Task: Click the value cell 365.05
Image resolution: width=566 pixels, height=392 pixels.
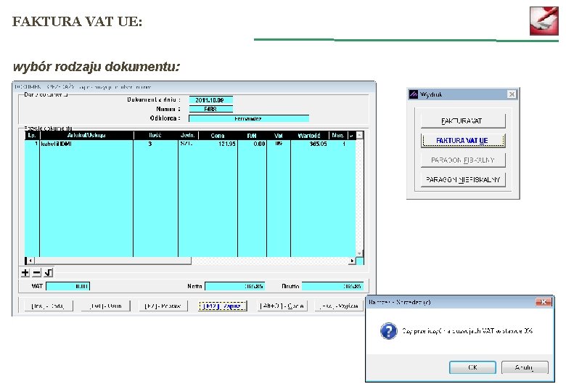Action: (x=310, y=144)
